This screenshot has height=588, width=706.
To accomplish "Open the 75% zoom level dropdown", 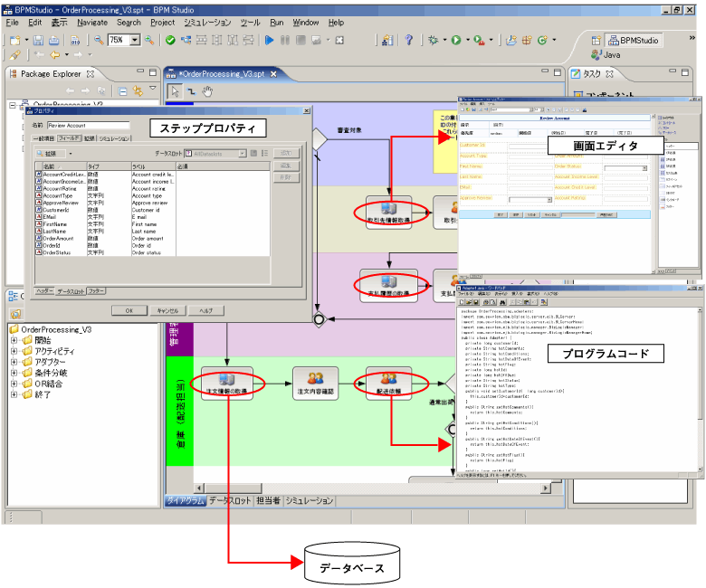I will 135,40.
